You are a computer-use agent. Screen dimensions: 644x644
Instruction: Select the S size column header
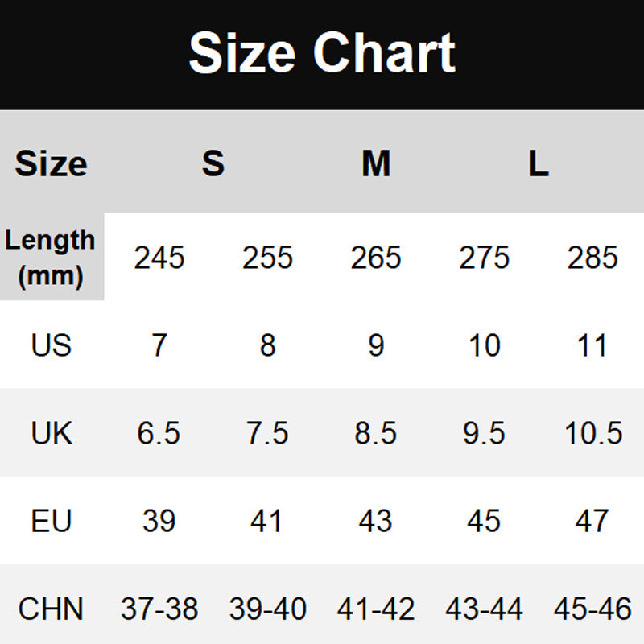[213, 163]
